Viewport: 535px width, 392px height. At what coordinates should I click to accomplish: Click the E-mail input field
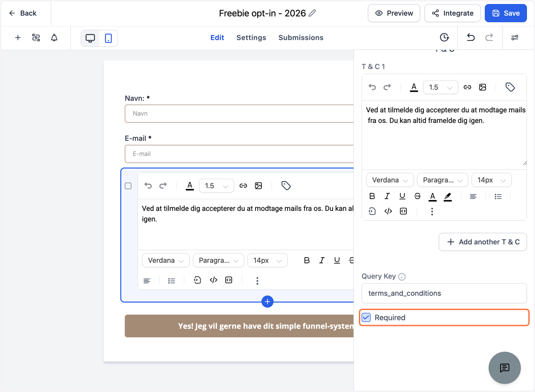coord(239,154)
